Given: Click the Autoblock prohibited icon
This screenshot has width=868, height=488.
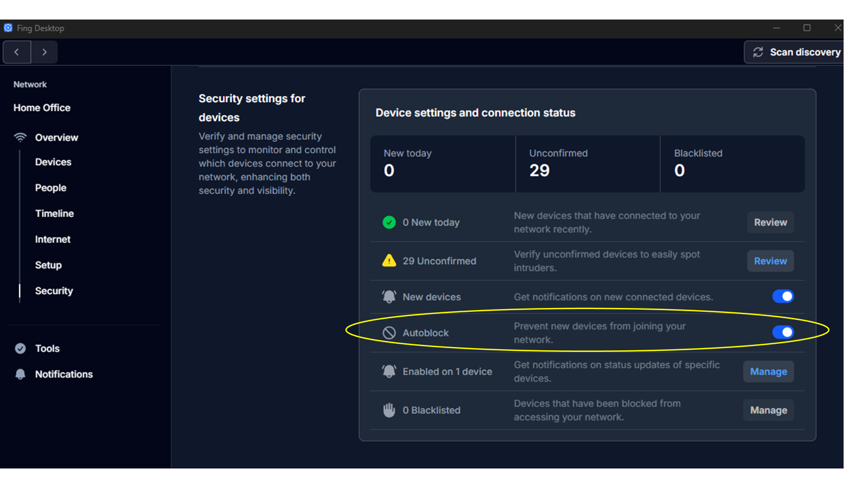Looking at the screenshot, I should [x=389, y=333].
